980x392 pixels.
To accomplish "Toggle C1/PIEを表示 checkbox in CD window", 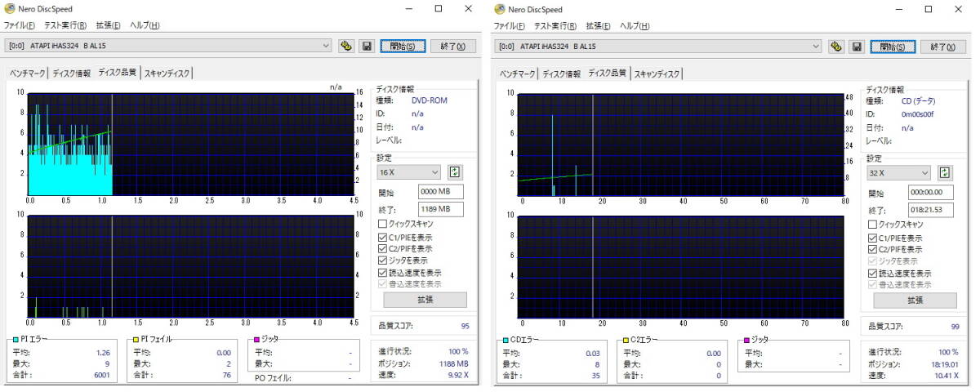I will (x=872, y=237).
